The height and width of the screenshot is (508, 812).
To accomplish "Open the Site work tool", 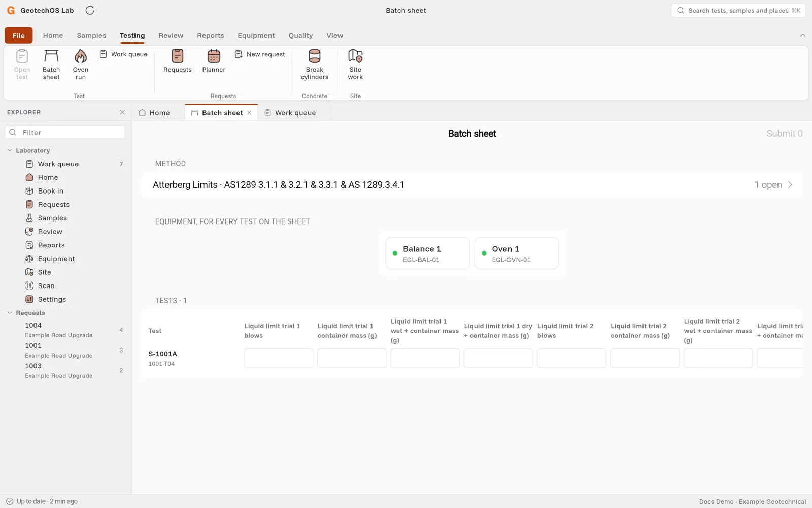I will click(355, 65).
